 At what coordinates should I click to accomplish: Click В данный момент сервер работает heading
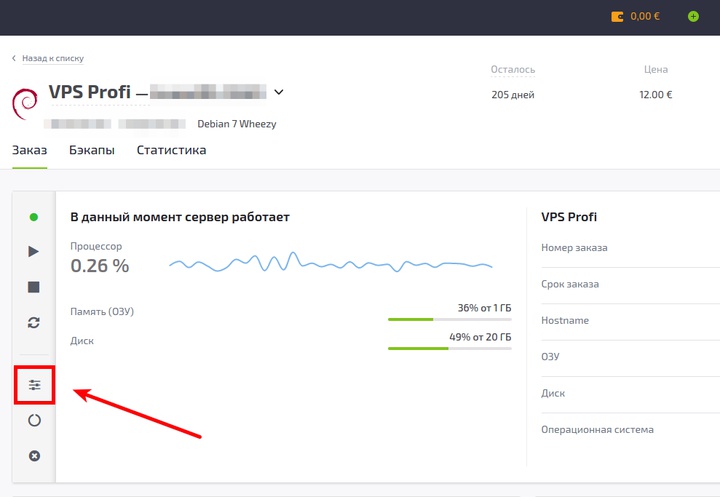[180, 217]
